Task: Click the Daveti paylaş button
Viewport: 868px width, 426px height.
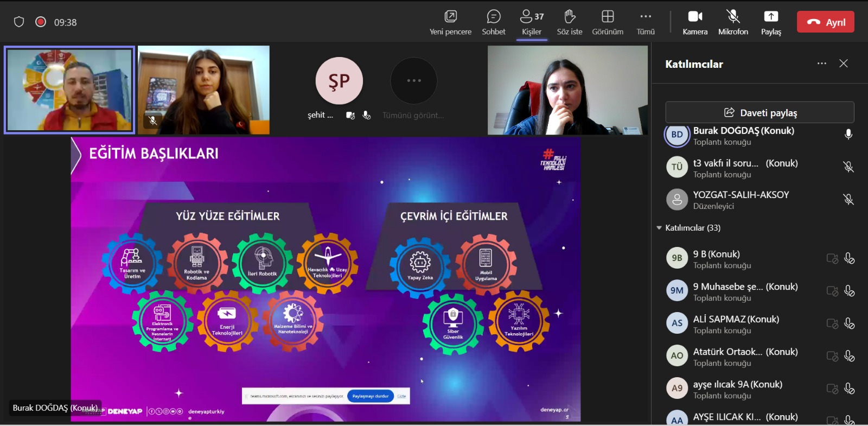Action: [759, 112]
